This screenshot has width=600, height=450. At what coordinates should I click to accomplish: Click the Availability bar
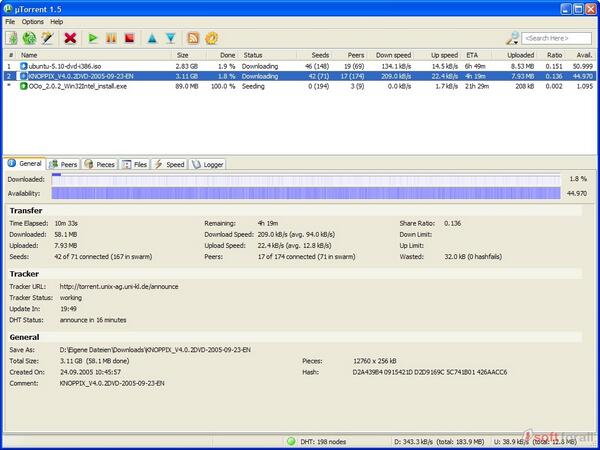coord(306,193)
